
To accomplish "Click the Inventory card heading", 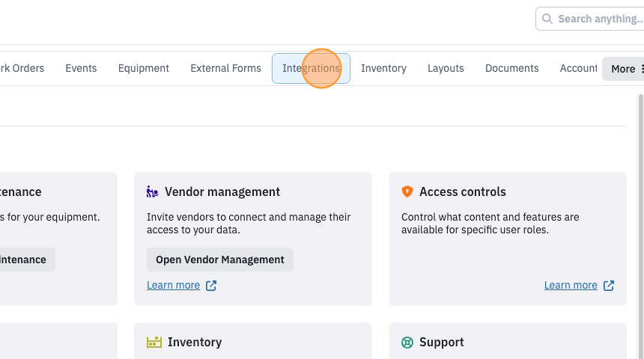I will pos(195,343).
